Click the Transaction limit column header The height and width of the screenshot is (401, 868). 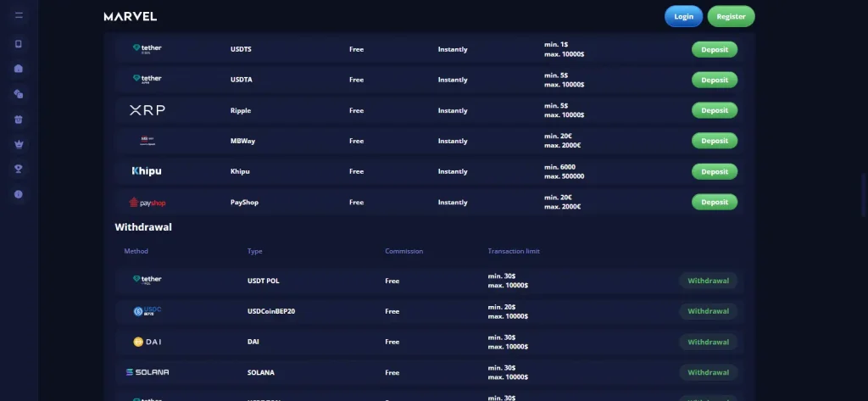pos(514,251)
